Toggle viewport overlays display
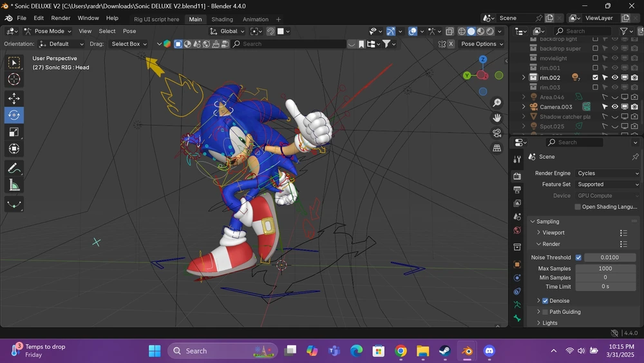Screen dimensions: 644x363 (413, 31)
